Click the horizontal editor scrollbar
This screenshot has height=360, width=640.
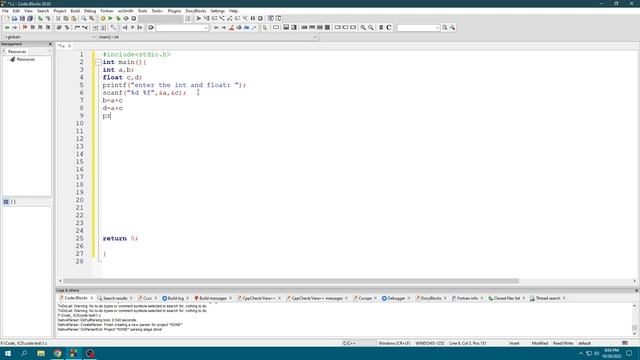291,281
